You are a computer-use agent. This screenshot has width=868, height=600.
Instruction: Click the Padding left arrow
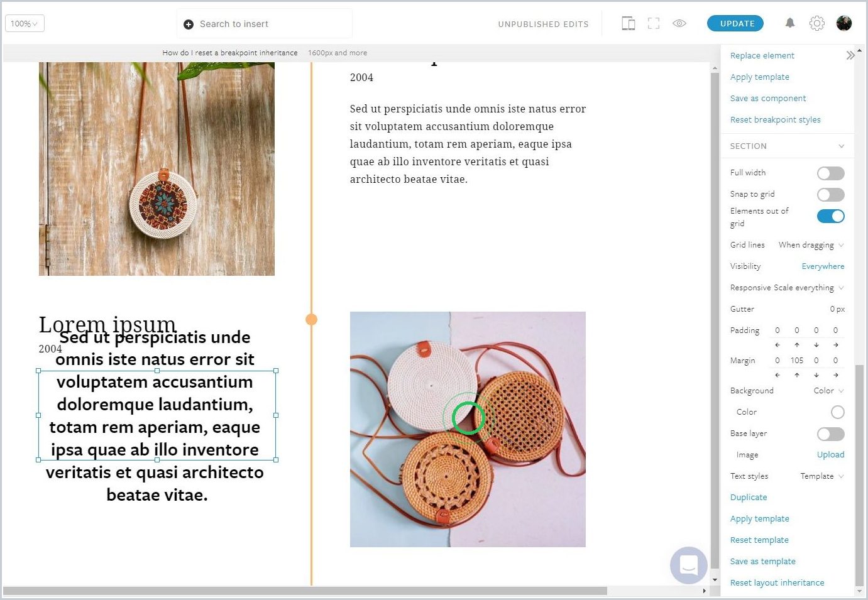777,345
